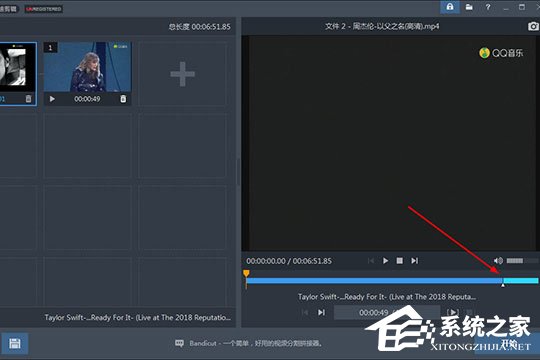Click the total length 00:06:51.85 text

pos(199,27)
